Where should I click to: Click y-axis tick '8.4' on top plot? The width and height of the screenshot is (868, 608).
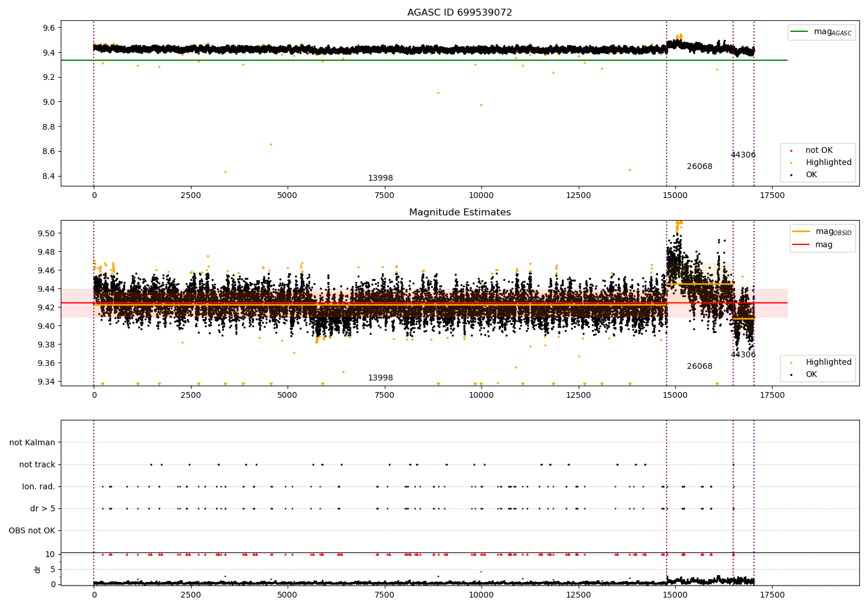click(x=49, y=177)
